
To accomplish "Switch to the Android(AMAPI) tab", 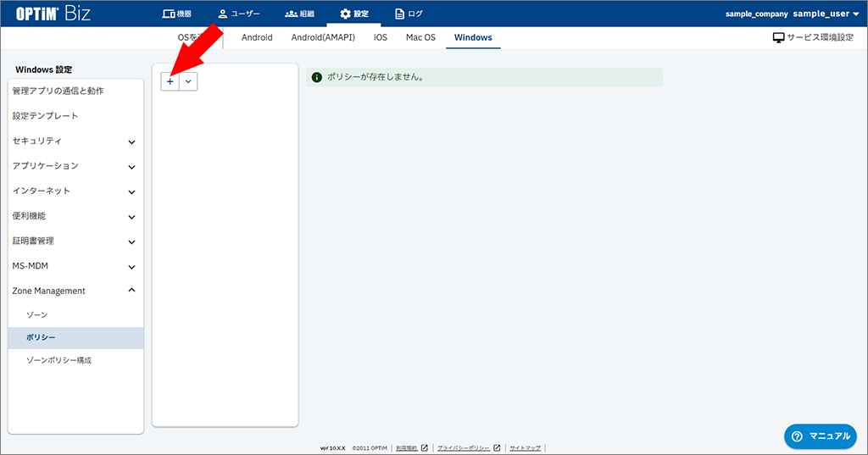I will click(323, 37).
